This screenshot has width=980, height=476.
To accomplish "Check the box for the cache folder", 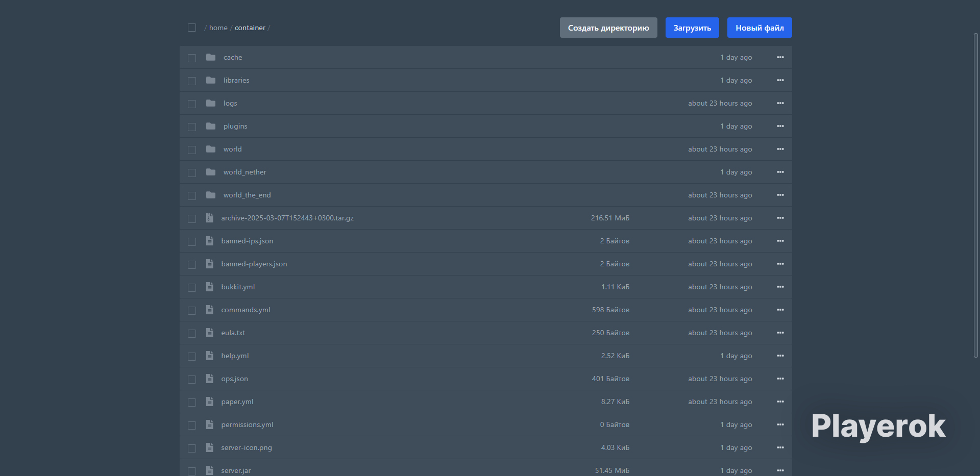I will coord(192,58).
